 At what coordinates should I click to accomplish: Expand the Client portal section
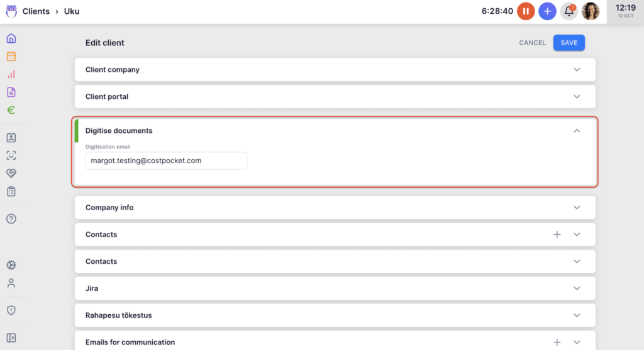pyautogui.click(x=577, y=97)
